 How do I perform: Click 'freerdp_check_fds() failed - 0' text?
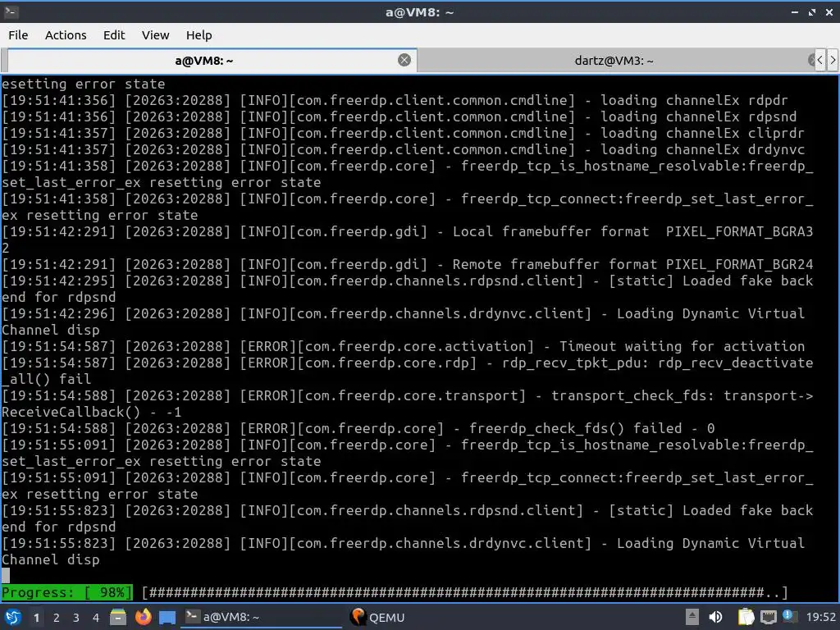(592, 428)
